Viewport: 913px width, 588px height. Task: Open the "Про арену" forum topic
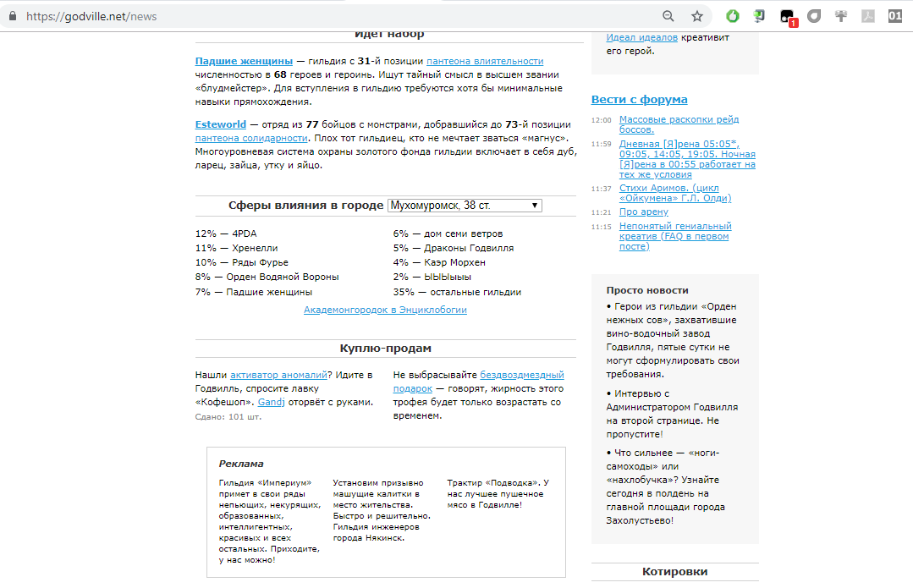coord(643,212)
